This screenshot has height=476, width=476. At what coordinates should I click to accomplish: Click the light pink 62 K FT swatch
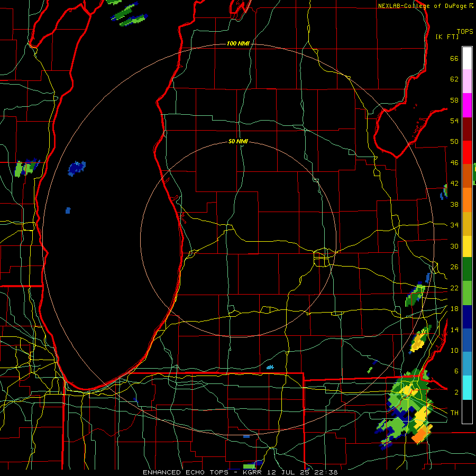click(467, 81)
